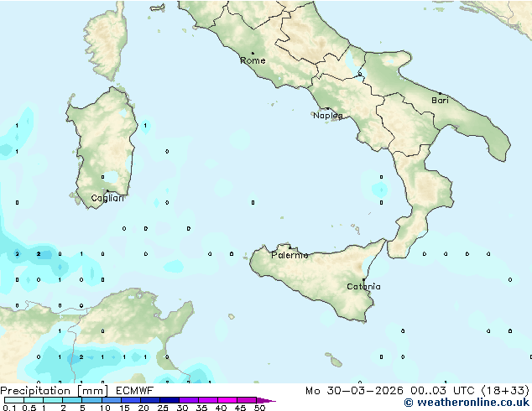Click the Cagliari city label

(107, 198)
